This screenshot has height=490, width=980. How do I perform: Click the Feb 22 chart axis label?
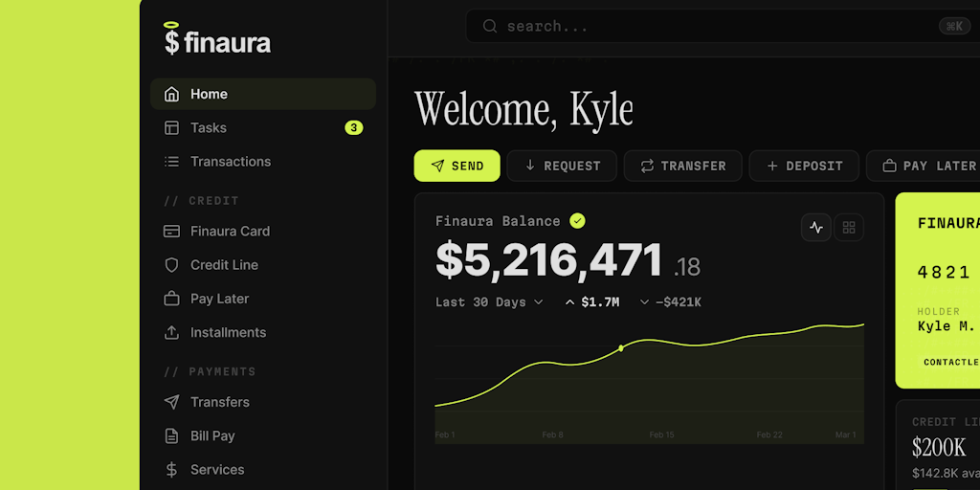coord(769,435)
